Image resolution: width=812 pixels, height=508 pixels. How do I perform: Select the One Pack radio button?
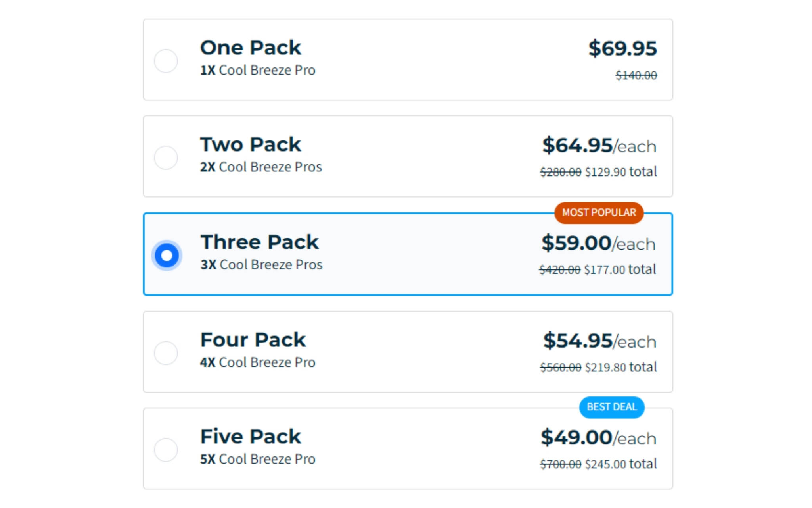click(x=166, y=61)
